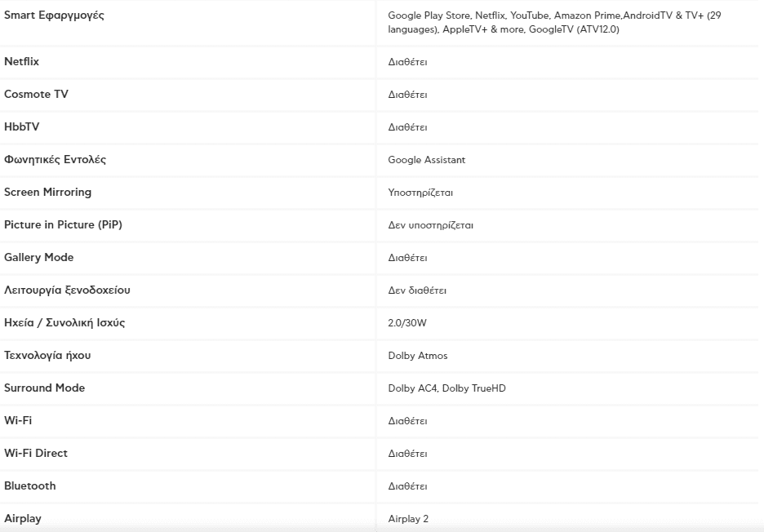This screenshot has height=532, width=764.
Task: Click the Cosmote TV label
Action: tap(36, 94)
